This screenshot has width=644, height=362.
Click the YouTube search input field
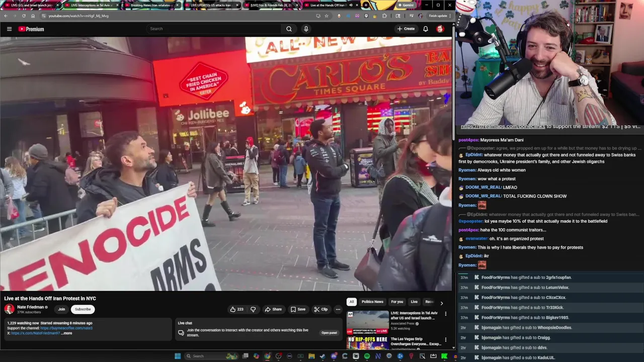pyautogui.click(x=214, y=29)
